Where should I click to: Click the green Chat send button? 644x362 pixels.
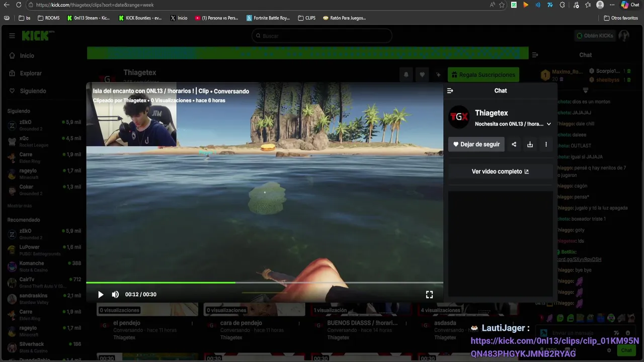coord(626,350)
